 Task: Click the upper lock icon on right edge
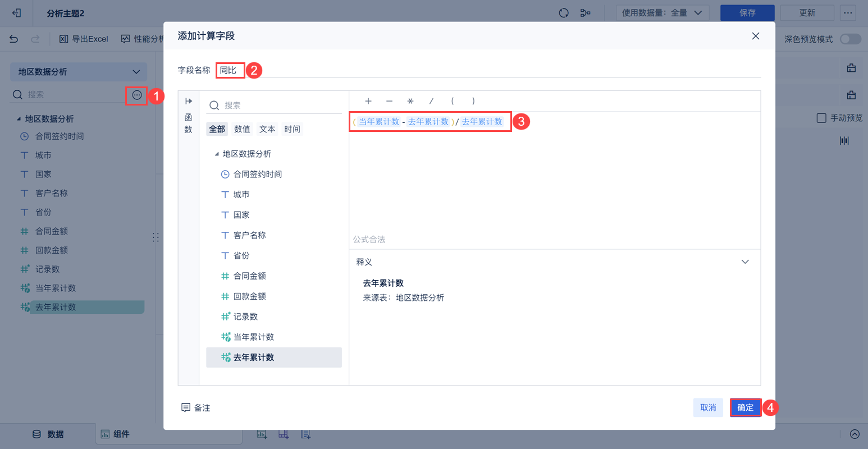tap(851, 68)
